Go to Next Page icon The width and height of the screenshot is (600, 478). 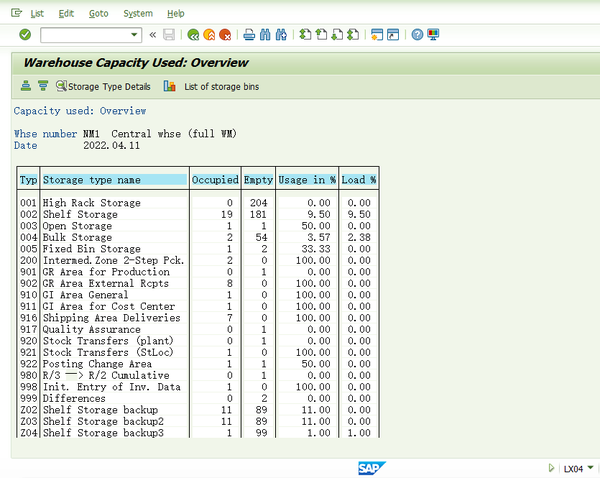(337, 35)
